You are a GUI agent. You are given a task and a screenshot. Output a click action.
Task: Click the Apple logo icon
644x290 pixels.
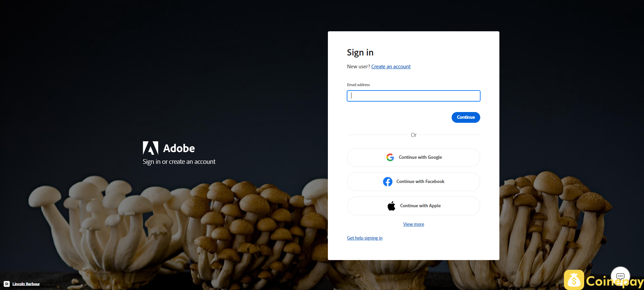[x=391, y=206]
